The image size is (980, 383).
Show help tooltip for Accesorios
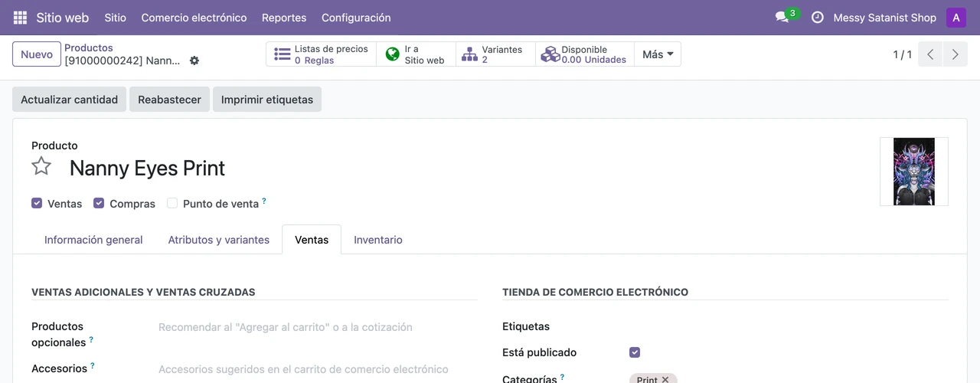coord(93,366)
